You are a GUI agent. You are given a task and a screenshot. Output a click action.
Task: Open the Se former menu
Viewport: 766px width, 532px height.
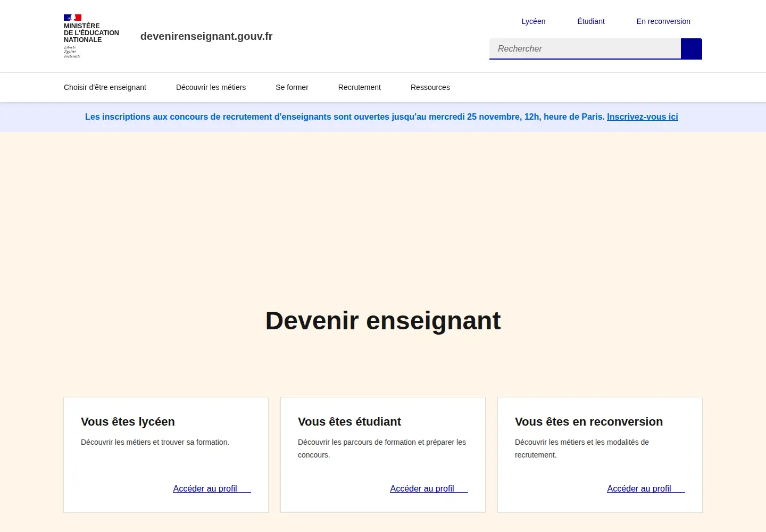[x=292, y=87]
